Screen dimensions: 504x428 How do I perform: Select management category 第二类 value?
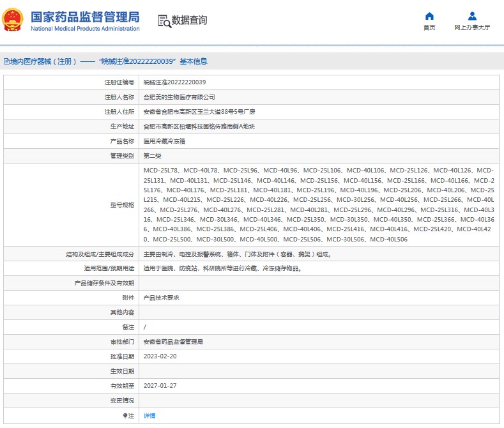[x=153, y=156]
